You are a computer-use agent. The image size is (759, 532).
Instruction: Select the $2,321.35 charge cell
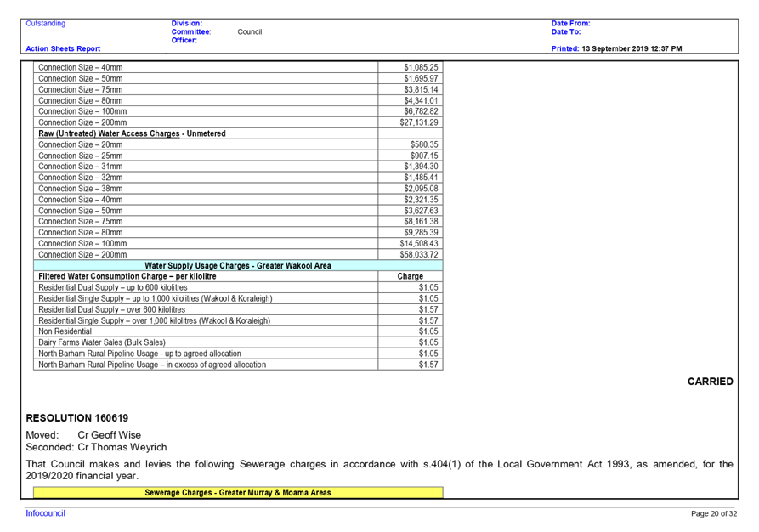click(x=411, y=200)
